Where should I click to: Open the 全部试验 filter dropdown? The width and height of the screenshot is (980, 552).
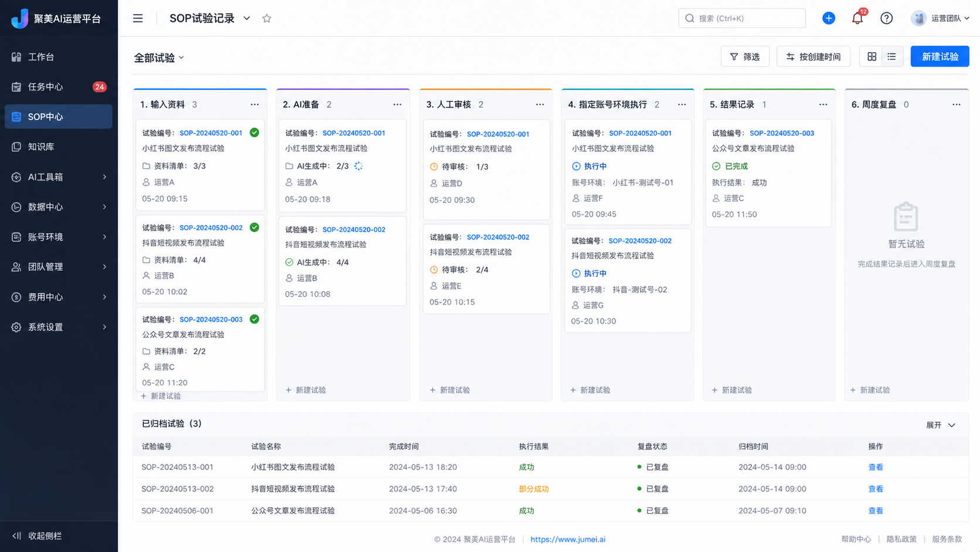(159, 57)
